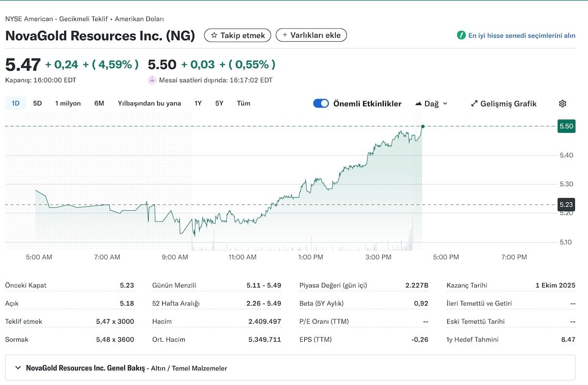588x385 pixels.
Task: Switch chart to 6M range
Action: [99, 103]
